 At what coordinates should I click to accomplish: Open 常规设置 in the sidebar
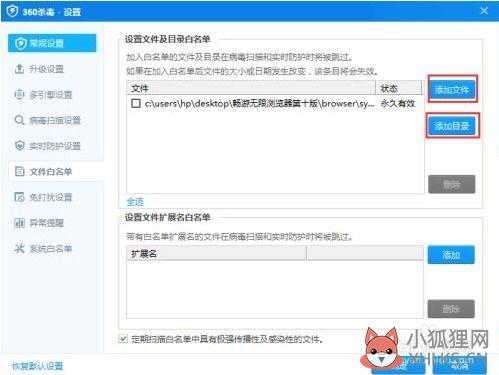pos(52,43)
